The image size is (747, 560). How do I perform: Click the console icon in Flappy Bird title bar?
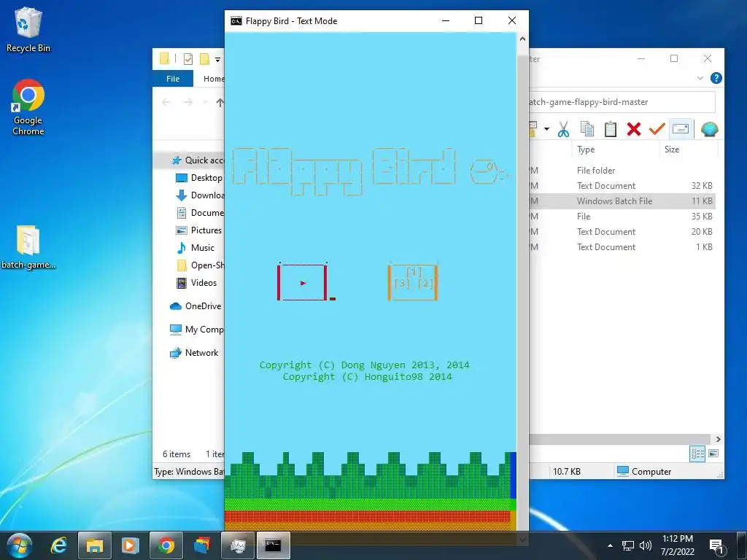click(236, 21)
